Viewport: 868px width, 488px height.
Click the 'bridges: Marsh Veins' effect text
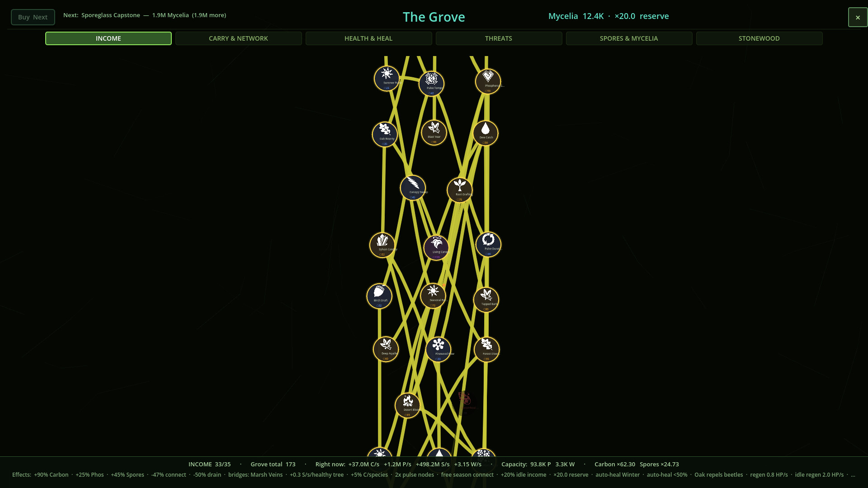(255, 475)
